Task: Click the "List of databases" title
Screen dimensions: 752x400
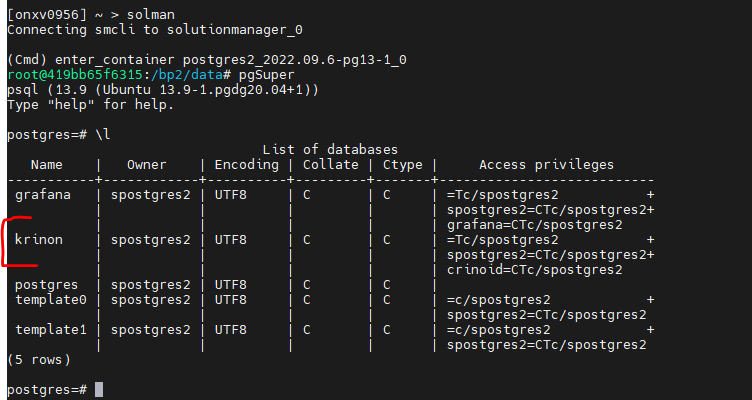Action: tap(330, 150)
